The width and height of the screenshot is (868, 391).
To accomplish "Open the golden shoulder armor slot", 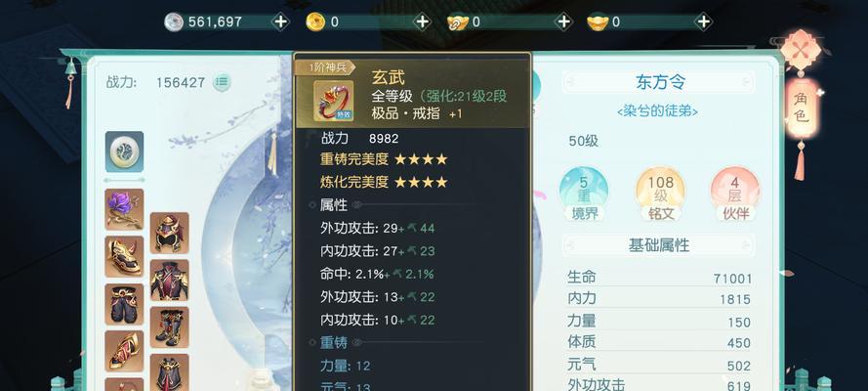I will pos(124,256).
